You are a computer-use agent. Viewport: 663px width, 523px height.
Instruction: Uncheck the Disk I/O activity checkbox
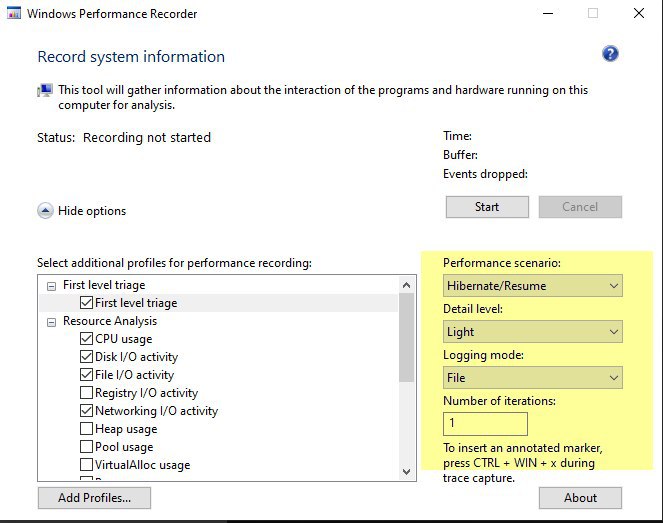86,357
